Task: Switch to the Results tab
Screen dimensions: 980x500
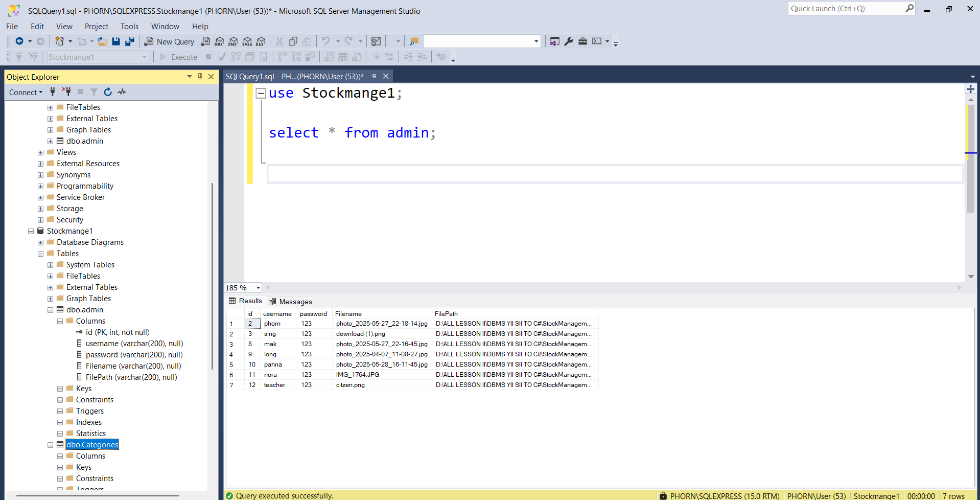Action: [245, 301]
